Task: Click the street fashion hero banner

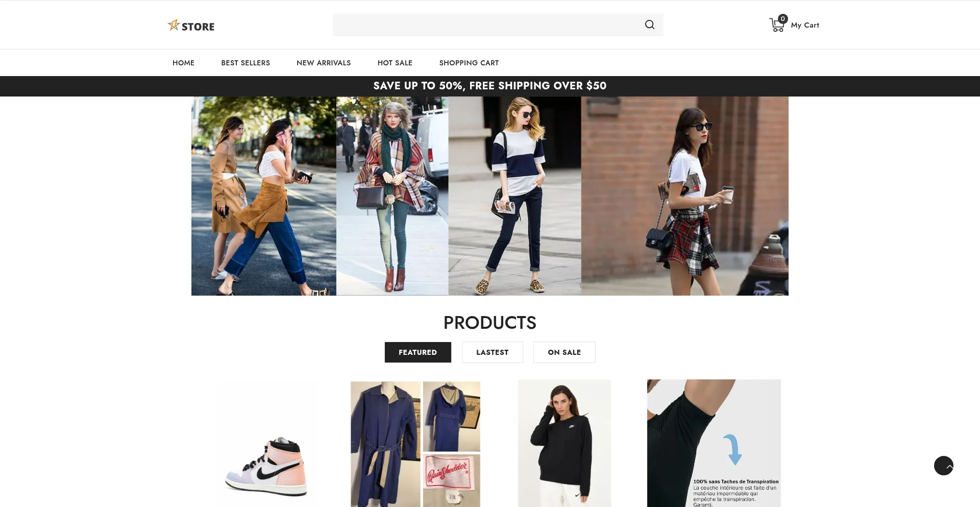Action: point(489,196)
